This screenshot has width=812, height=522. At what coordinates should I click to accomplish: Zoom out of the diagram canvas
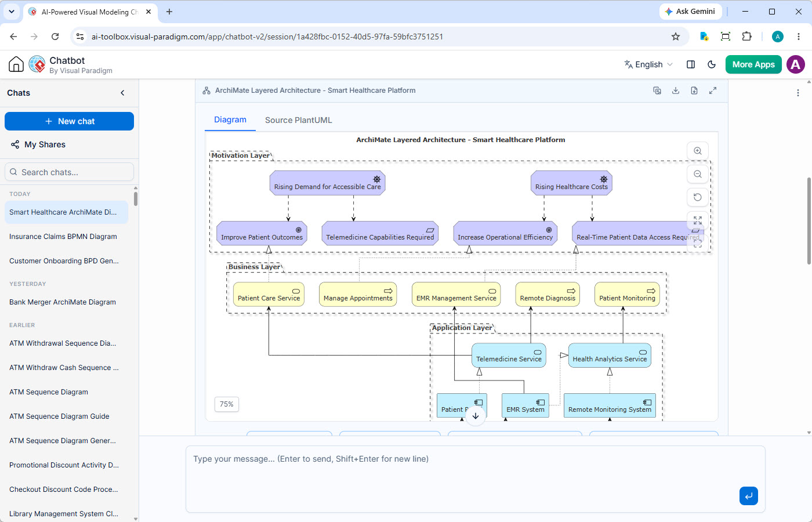(698, 174)
